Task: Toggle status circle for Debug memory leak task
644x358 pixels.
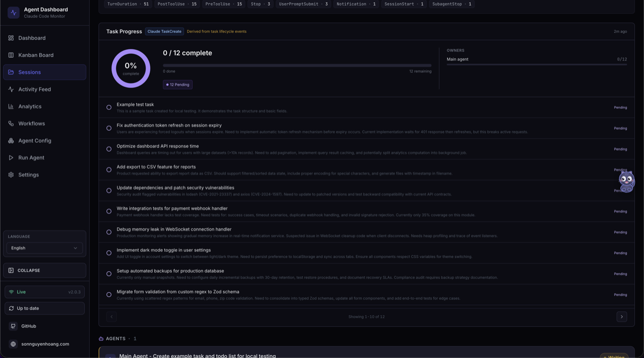Action: pyautogui.click(x=109, y=233)
